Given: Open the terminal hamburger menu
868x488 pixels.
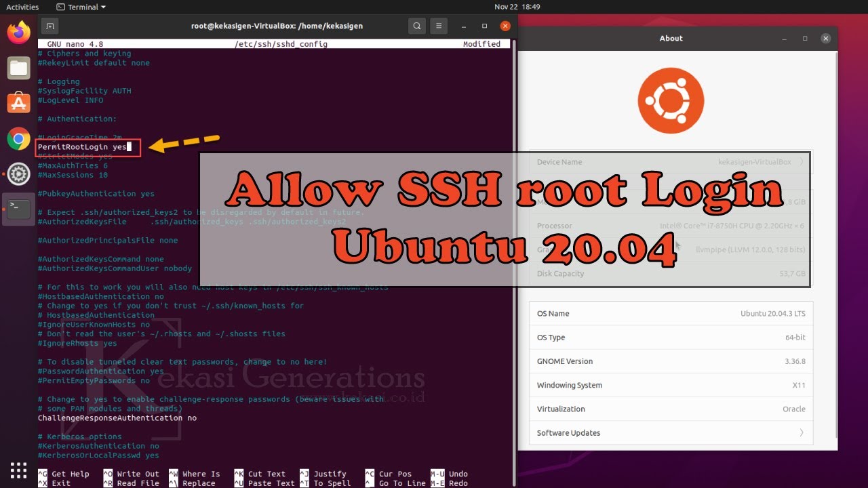Looking at the screenshot, I should [439, 26].
